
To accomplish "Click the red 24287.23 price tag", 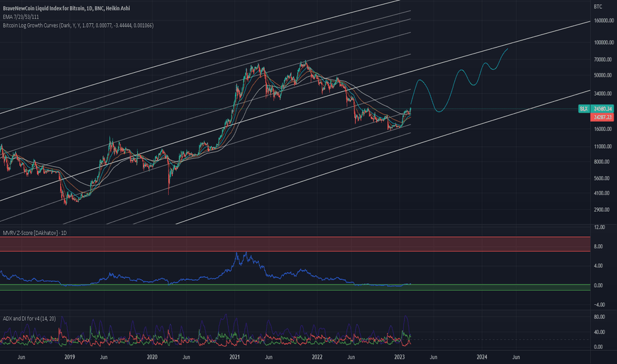I will pyautogui.click(x=602, y=117).
